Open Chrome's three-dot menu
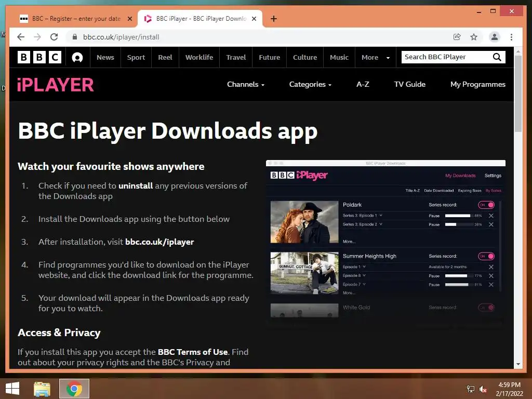 pyautogui.click(x=511, y=37)
